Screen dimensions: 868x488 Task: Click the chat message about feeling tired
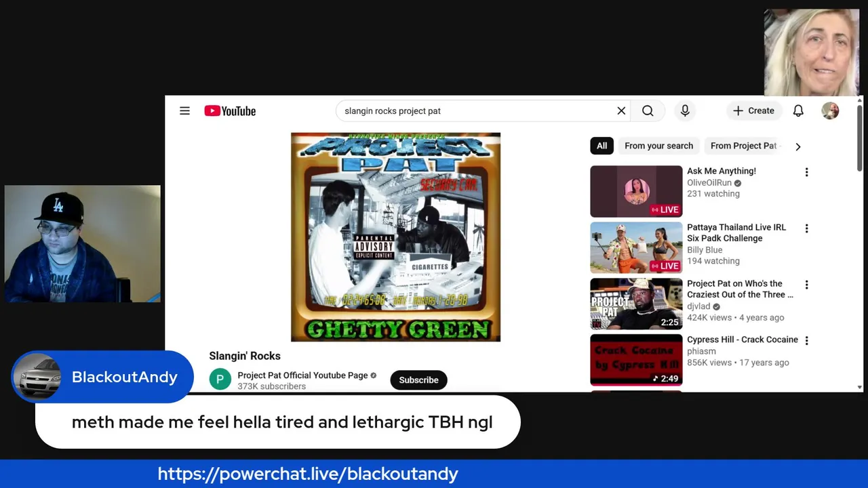coord(278,422)
